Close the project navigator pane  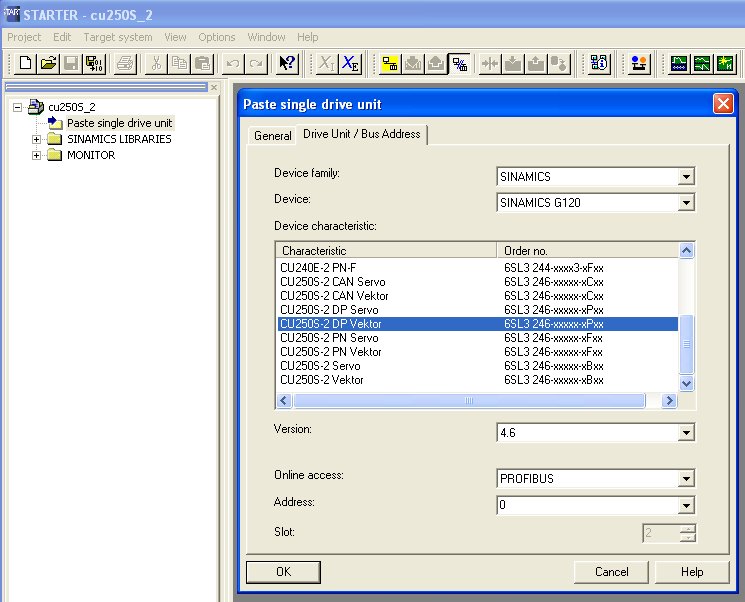tap(214, 87)
